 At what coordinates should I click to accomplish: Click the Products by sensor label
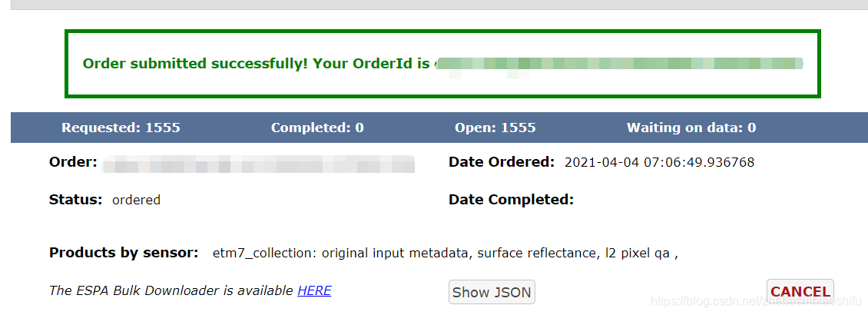point(124,252)
